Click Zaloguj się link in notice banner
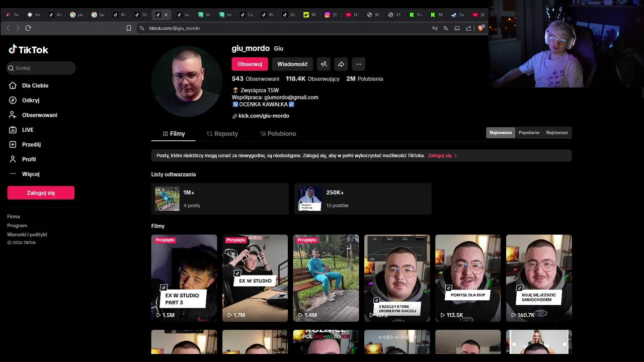The width and height of the screenshot is (644, 362). (x=442, y=156)
